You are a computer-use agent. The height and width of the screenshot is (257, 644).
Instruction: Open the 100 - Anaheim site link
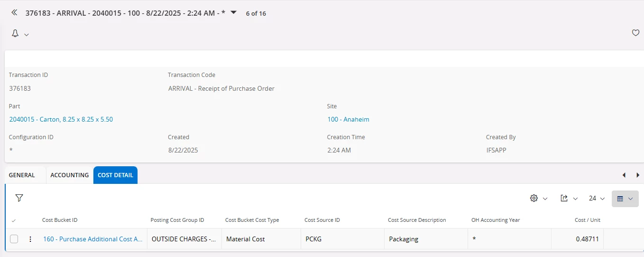pos(348,119)
